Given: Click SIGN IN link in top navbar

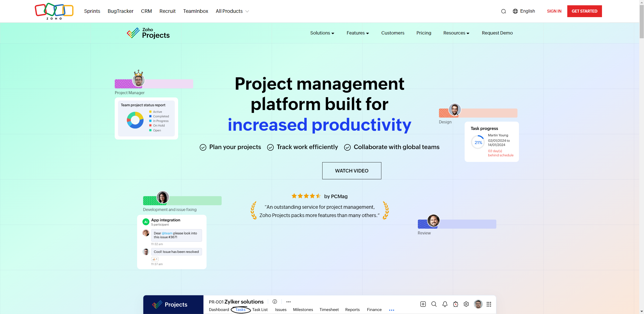Looking at the screenshot, I should point(554,11).
